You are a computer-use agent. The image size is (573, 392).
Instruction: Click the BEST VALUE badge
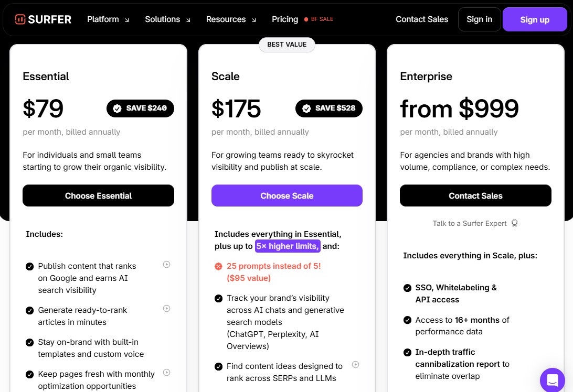[287, 45]
